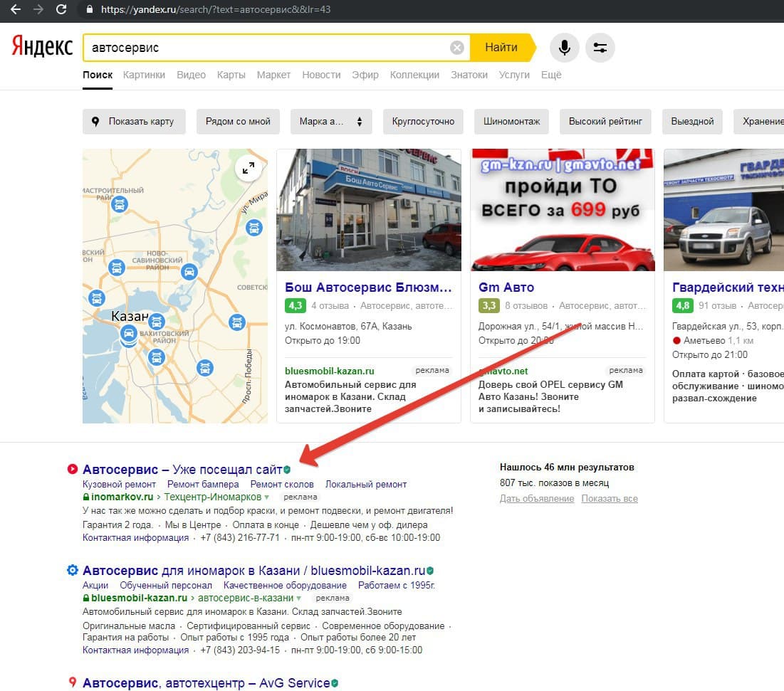Open Бош Автосервис Блюзм… title link

[368, 288]
